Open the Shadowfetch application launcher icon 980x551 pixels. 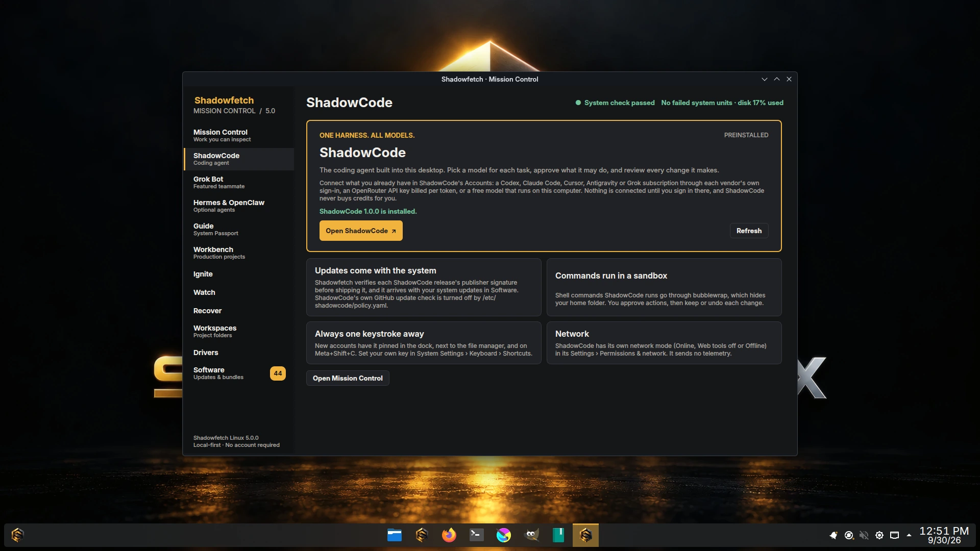pos(17,535)
